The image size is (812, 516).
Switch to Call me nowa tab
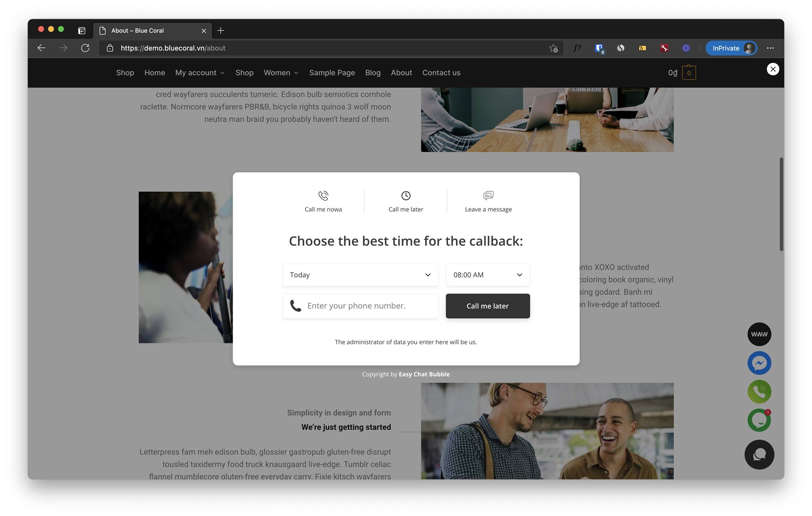(323, 201)
